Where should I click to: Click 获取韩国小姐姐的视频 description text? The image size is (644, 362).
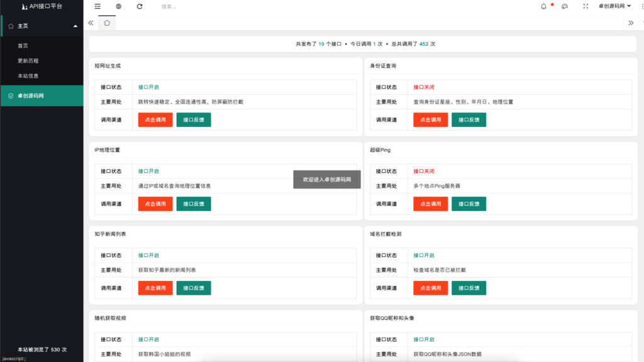tap(164, 354)
